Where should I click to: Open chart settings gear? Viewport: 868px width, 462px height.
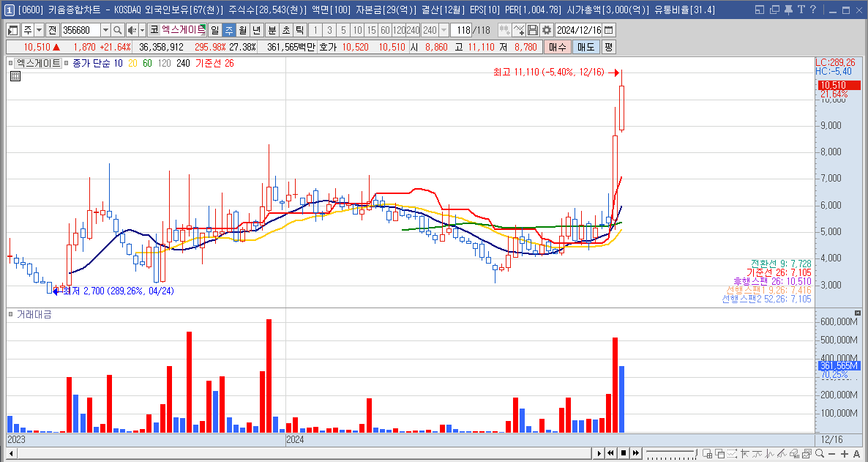click(x=547, y=30)
